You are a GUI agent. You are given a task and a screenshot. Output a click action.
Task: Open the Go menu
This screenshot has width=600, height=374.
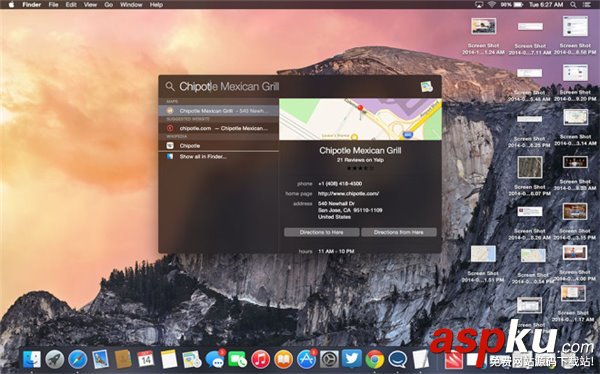tap(109, 5)
